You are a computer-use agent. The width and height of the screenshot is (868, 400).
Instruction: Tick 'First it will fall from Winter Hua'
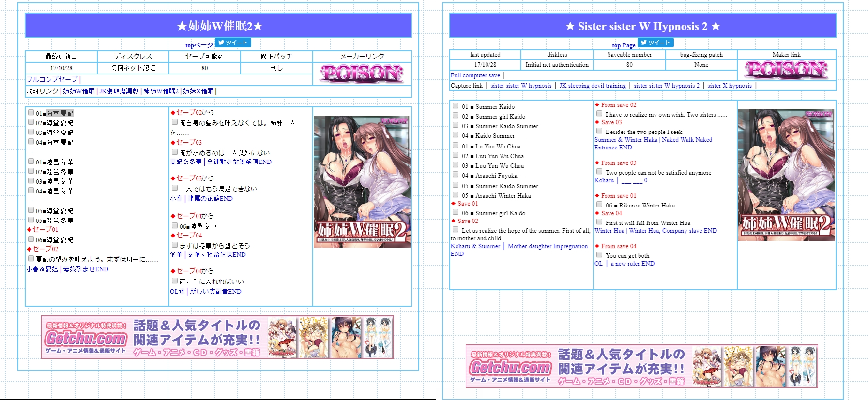[599, 222]
